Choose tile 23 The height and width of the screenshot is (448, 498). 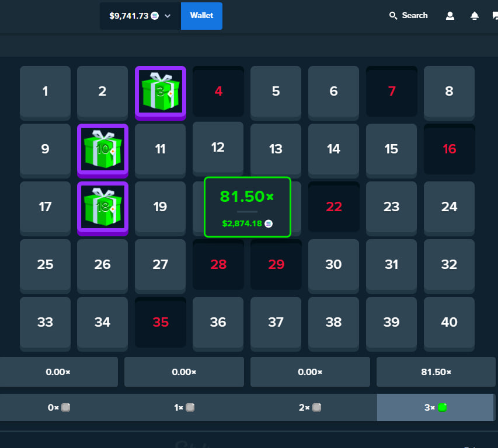(x=391, y=207)
